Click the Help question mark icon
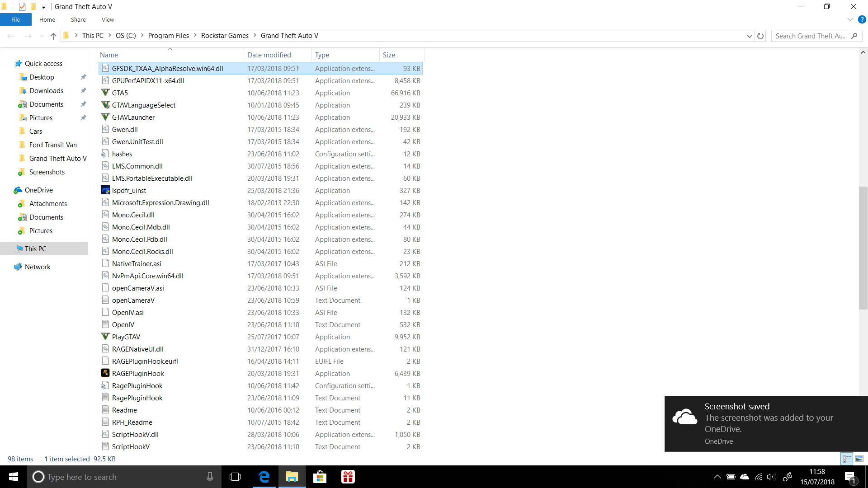The image size is (868, 488). pos(862,19)
